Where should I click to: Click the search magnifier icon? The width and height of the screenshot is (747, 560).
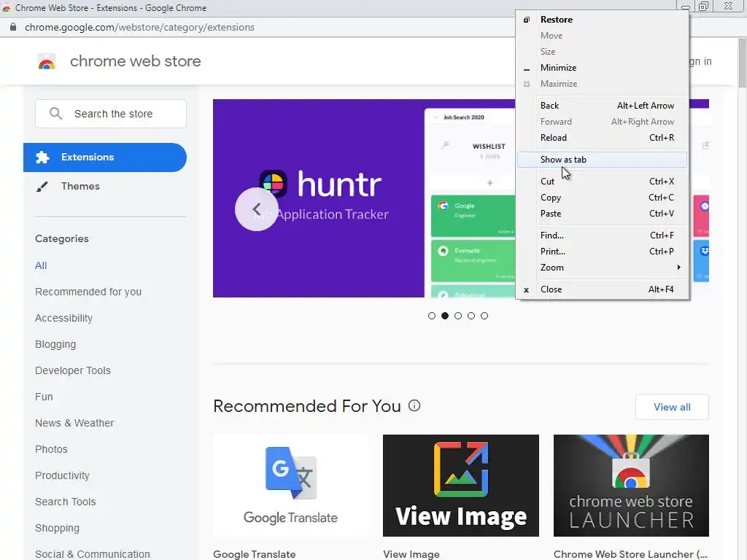(x=55, y=113)
